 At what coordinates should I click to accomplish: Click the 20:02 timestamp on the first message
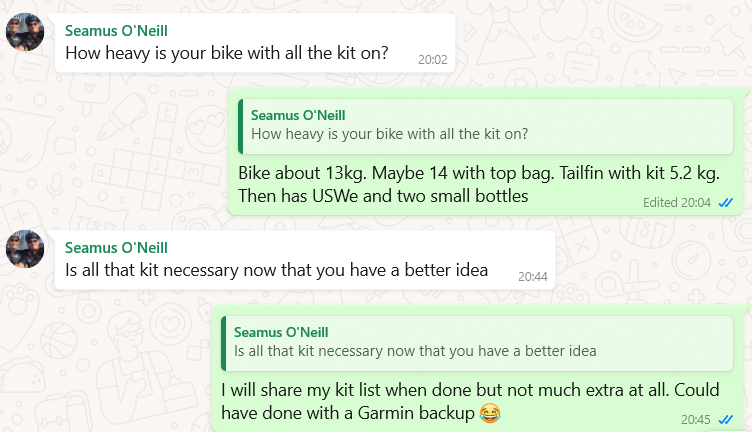click(x=433, y=59)
